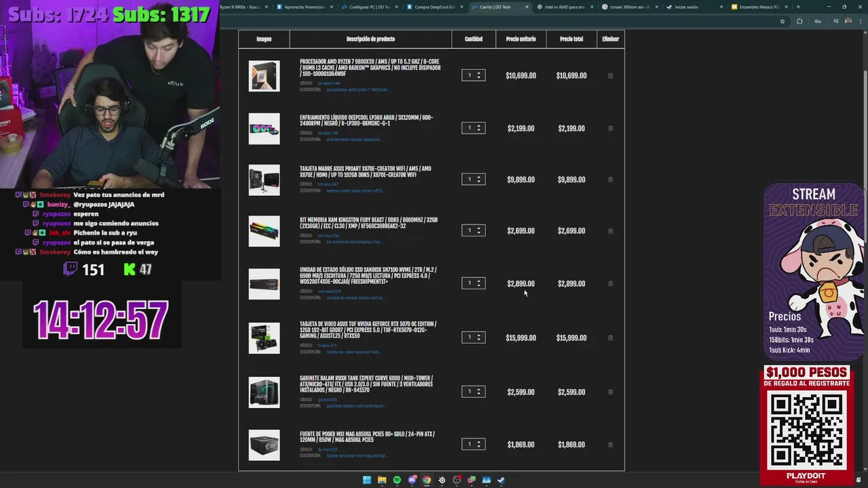Click the Chrome icon in the taskbar
The height and width of the screenshot is (488, 868).
(427, 480)
